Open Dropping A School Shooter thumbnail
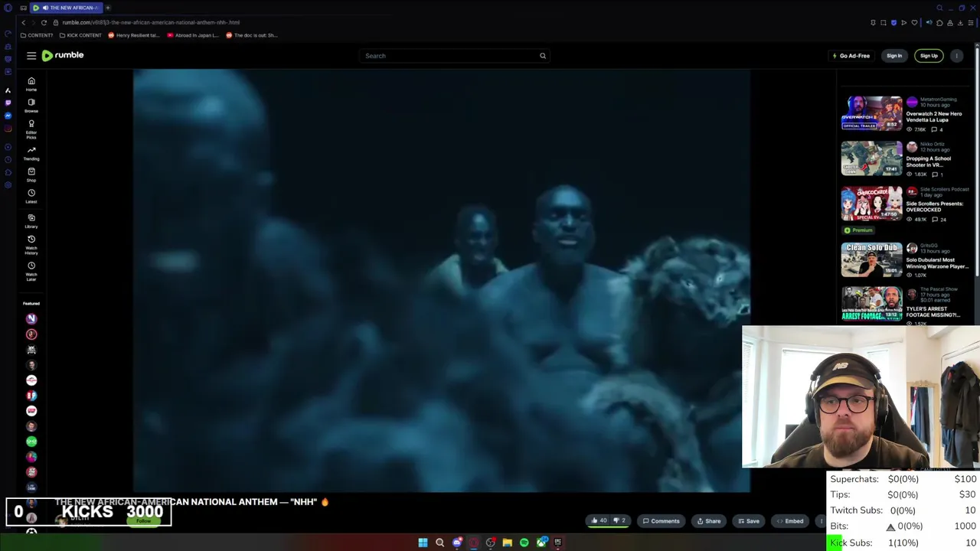 (872, 158)
